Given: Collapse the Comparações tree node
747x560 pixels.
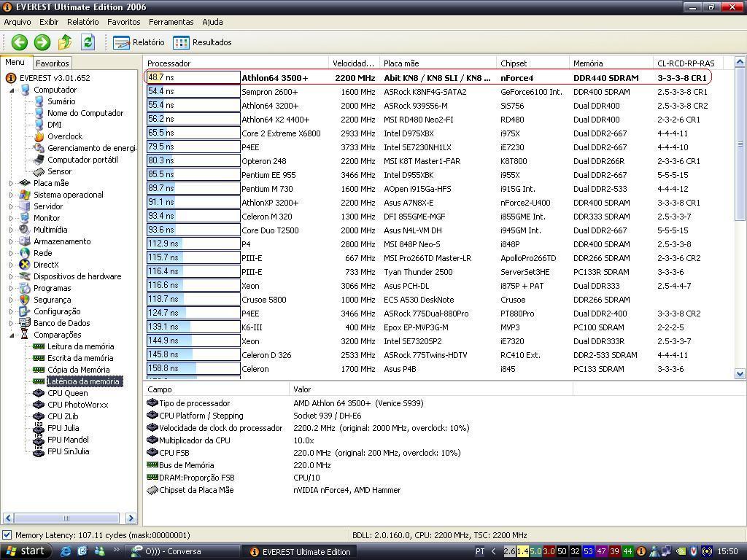Looking at the screenshot, I should [x=12, y=335].
